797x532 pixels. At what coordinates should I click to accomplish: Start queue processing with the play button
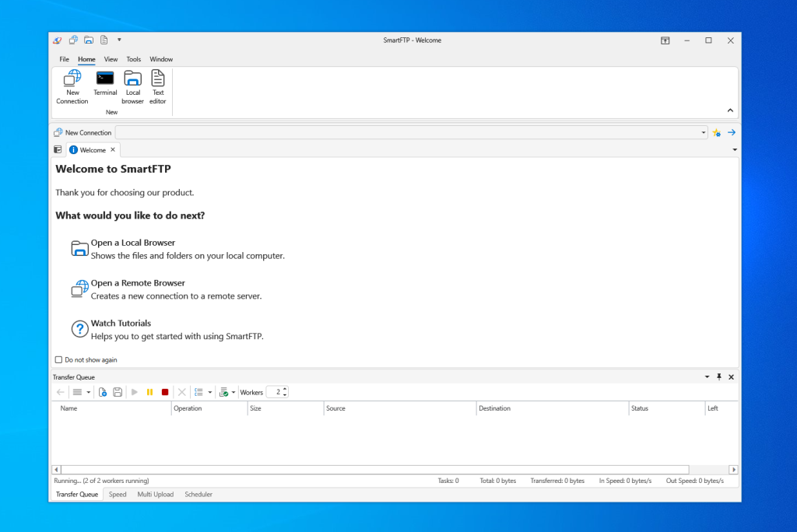pyautogui.click(x=134, y=392)
